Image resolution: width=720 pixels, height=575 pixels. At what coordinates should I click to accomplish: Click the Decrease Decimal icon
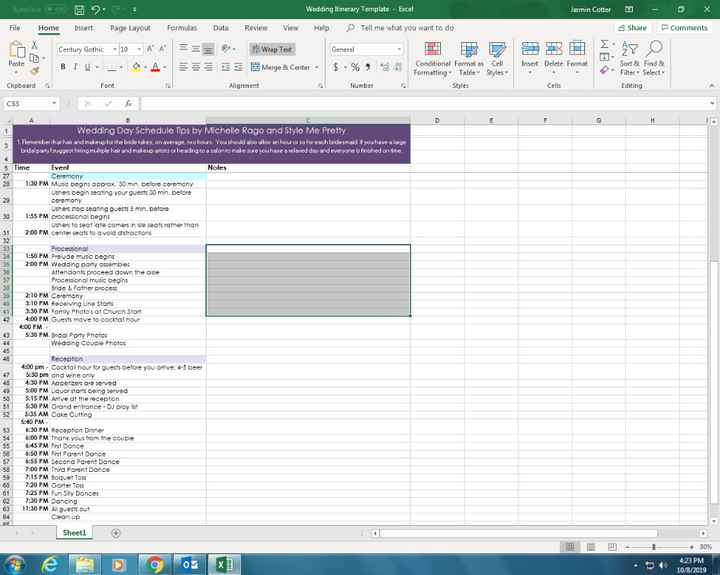pos(398,68)
